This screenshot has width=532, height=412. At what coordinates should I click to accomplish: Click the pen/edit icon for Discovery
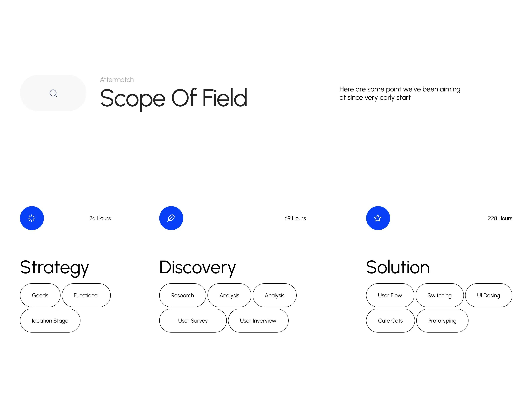[x=171, y=218]
